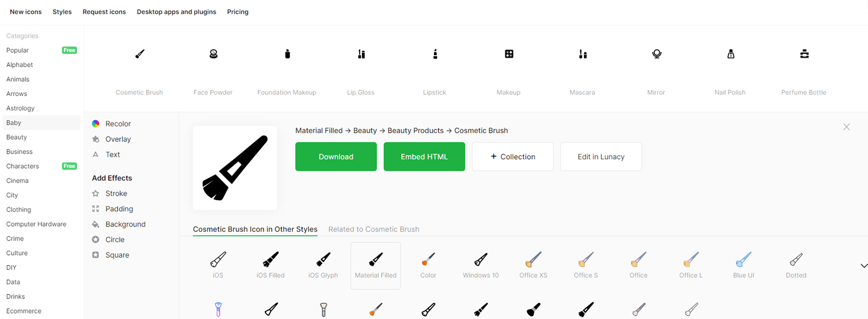
Task: Open the Pricing menu item
Action: pyautogui.click(x=237, y=12)
